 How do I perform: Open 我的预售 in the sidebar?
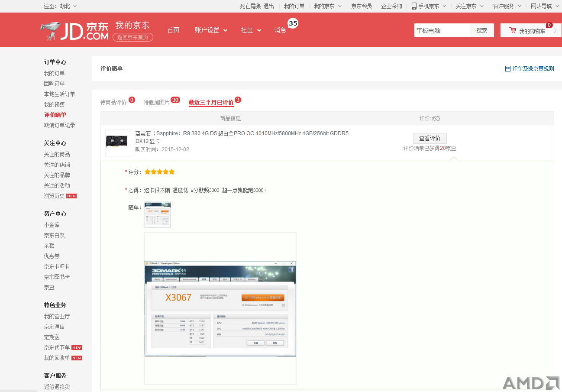tap(54, 104)
